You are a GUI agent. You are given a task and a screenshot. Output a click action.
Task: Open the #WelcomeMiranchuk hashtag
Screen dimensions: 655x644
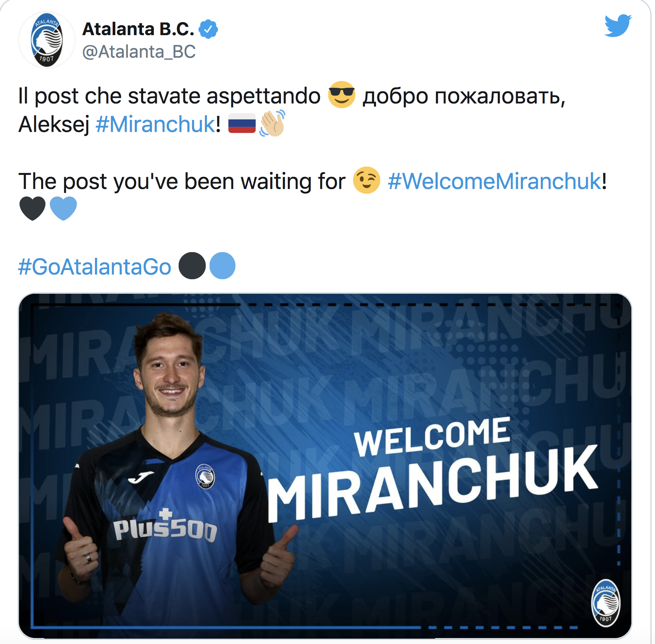pyautogui.click(x=494, y=181)
